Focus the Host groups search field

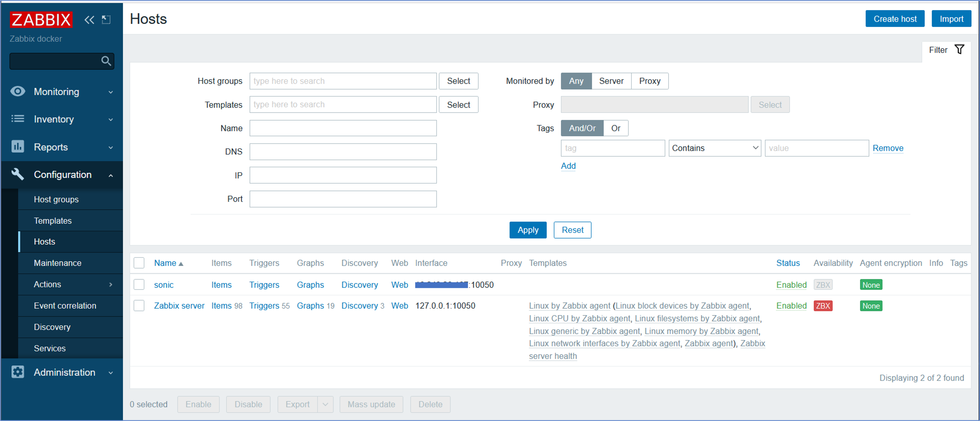[x=343, y=81]
